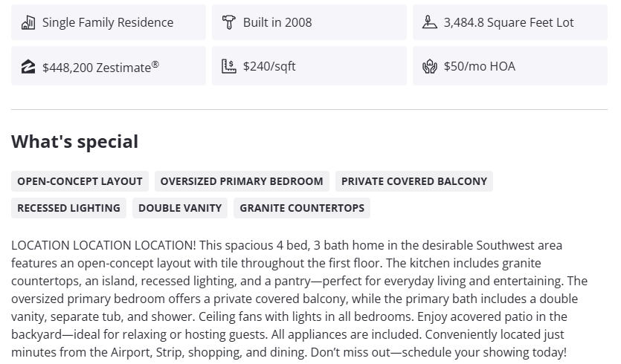This screenshot has width=621, height=364.
Task: Choose the Recessed Lighting tag
Action: tap(68, 208)
